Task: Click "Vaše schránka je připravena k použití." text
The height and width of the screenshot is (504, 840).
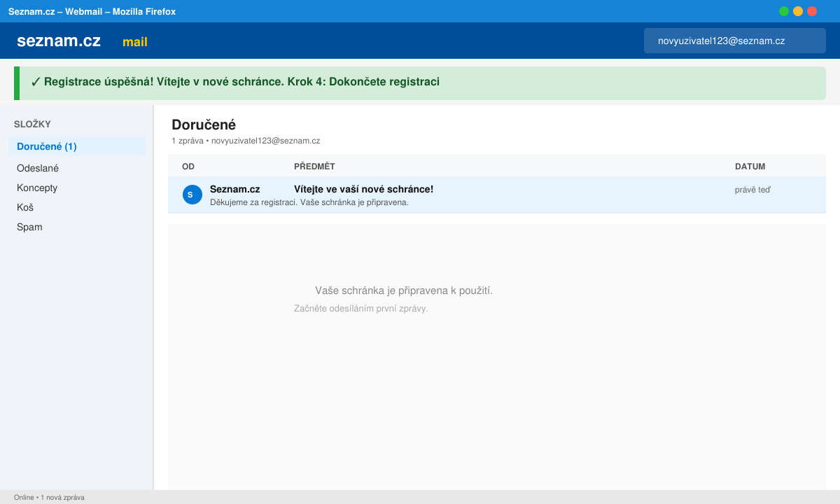Action: 404,290
